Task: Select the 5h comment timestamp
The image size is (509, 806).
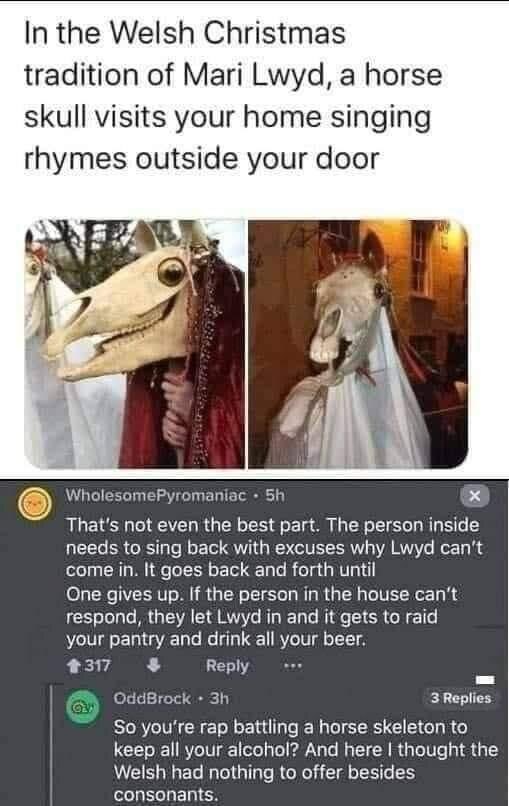Action: [x=275, y=496]
